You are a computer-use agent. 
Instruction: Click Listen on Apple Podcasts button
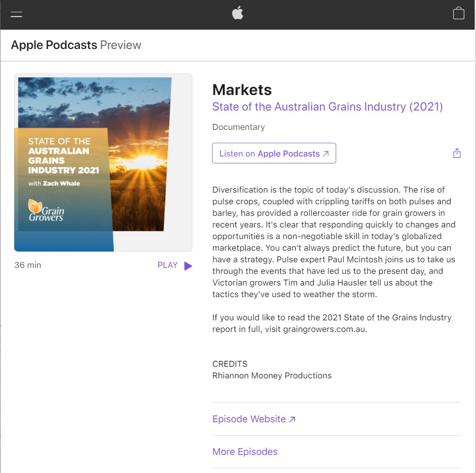(274, 153)
